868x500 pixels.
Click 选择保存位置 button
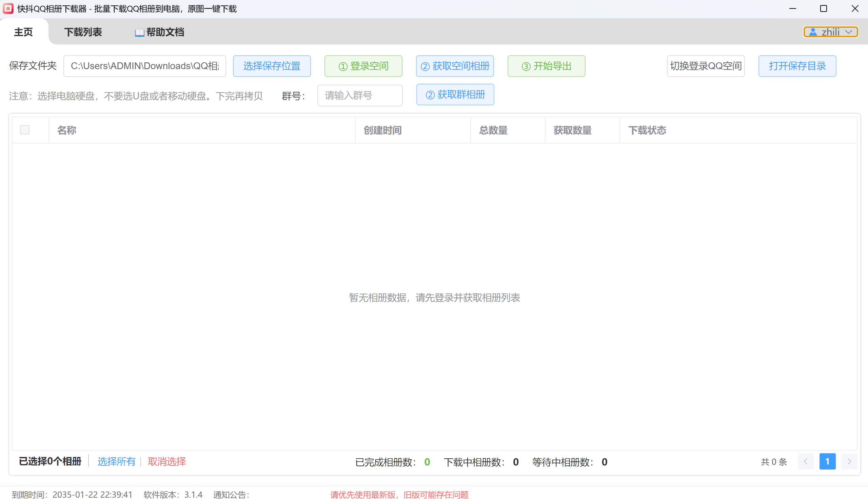click(x=272, y=66)
